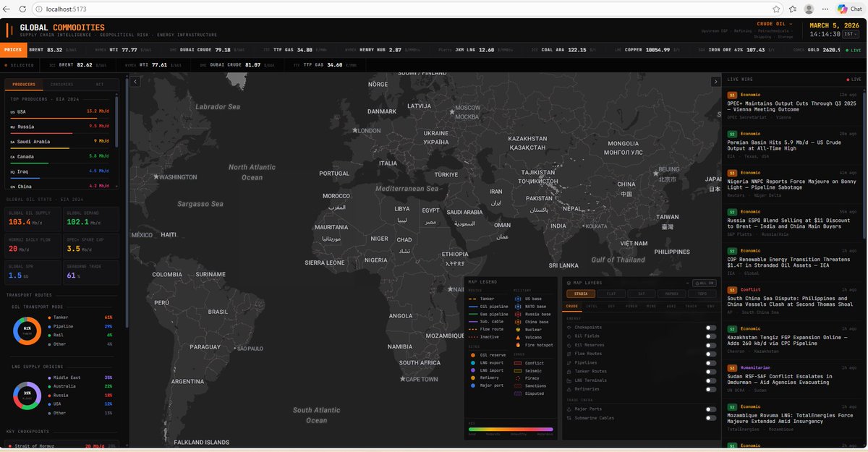Click the Oil Fields layer icon

[x=569, y=336]
